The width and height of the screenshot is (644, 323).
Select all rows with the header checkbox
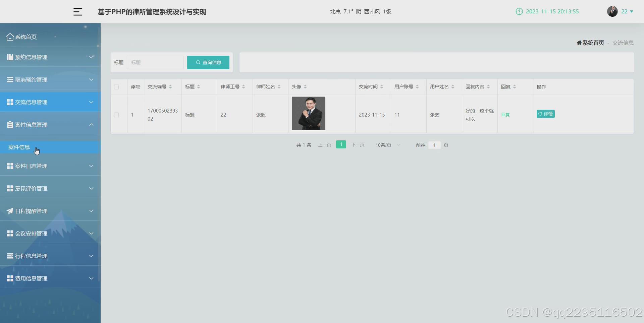pos(116,87)
